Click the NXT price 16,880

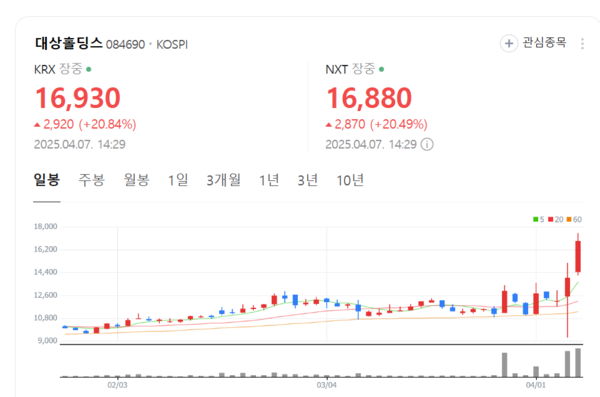pyautogui.click(x=369, y=98)
